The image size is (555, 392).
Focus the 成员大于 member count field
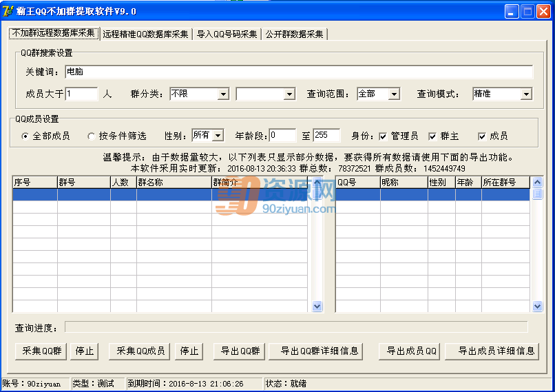pos(81,94)
